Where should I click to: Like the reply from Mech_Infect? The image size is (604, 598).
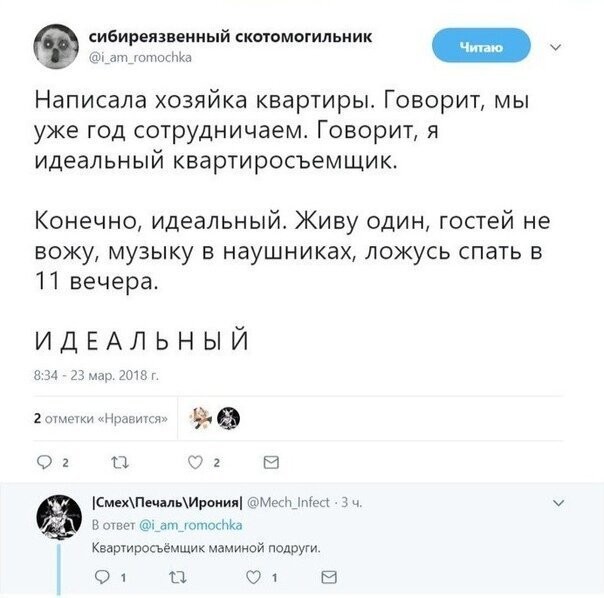click(253, 577)
